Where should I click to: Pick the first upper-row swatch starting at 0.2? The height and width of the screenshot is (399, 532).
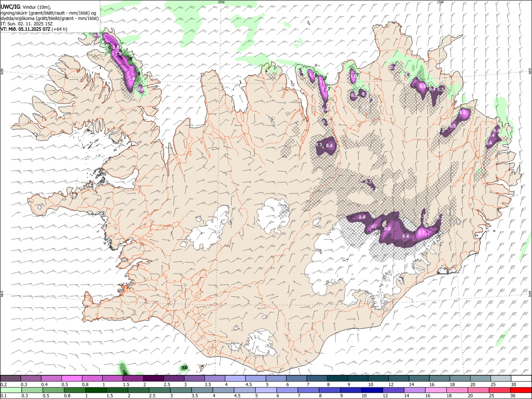(11, 378)
